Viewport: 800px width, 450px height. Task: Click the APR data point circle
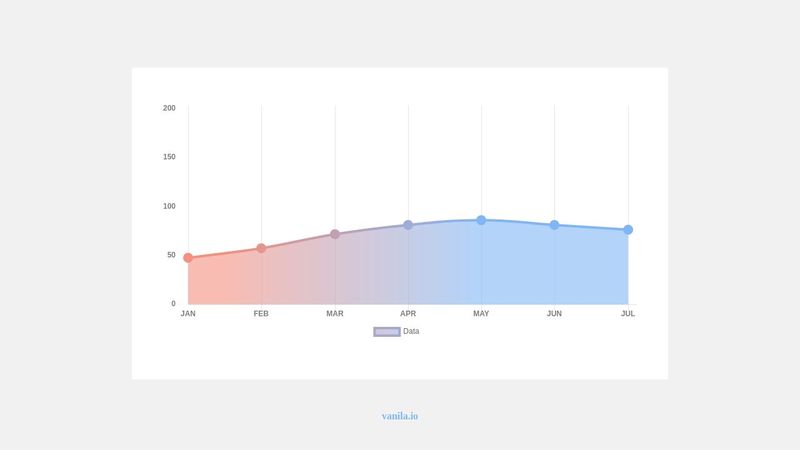point(408,225)
